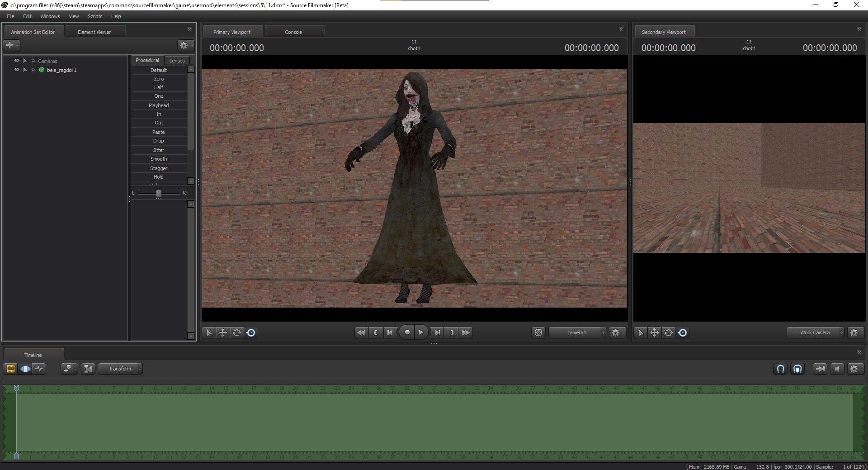Click the L-R preset slider handle
This screenshot has height=470, width=868.
pyautogui.click(x=159, y=193)
